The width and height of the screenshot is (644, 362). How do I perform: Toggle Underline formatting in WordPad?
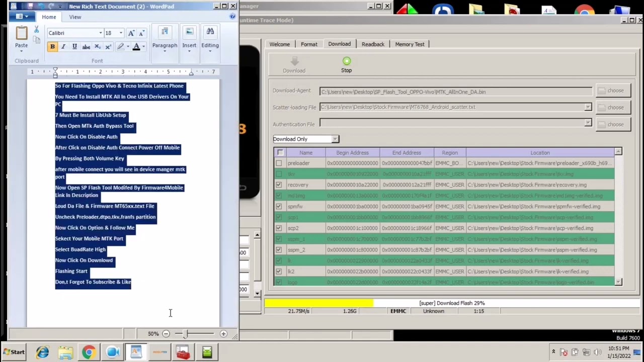tap(74, 47)
